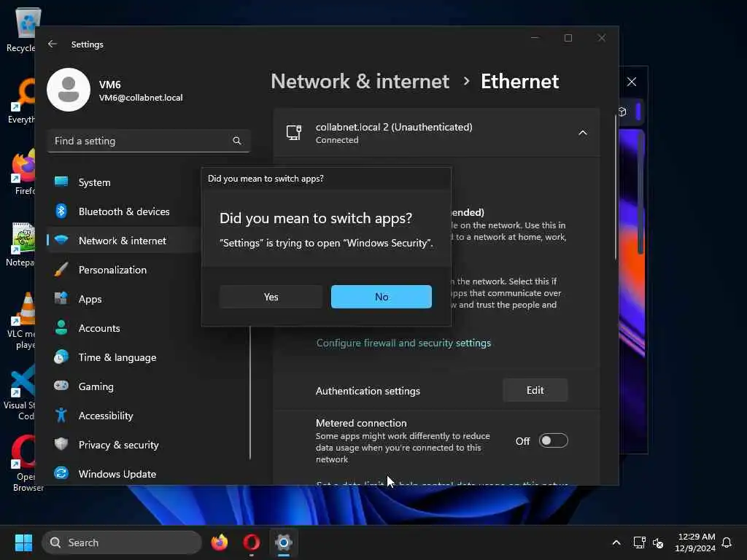Screen dimensions: 747x560
Task: Click the network status tray icon
Action: point(639,542)
